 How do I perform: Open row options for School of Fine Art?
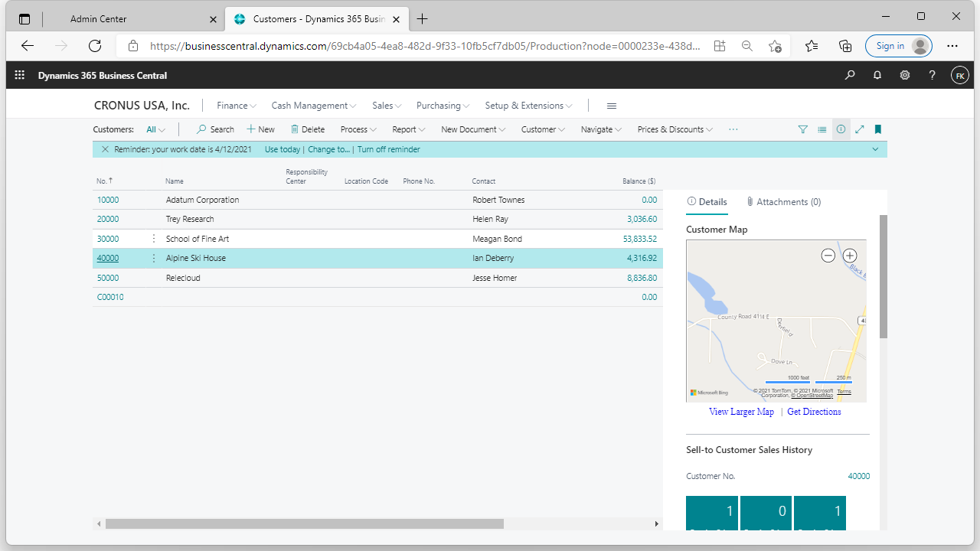click(153, 239)
